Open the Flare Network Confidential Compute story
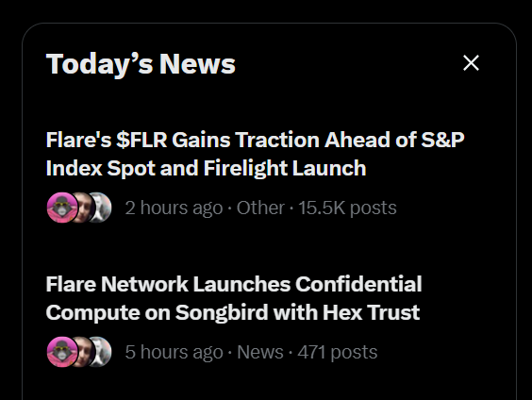The height and width of the screenshot is (400, 532). (x=234, y=298)
